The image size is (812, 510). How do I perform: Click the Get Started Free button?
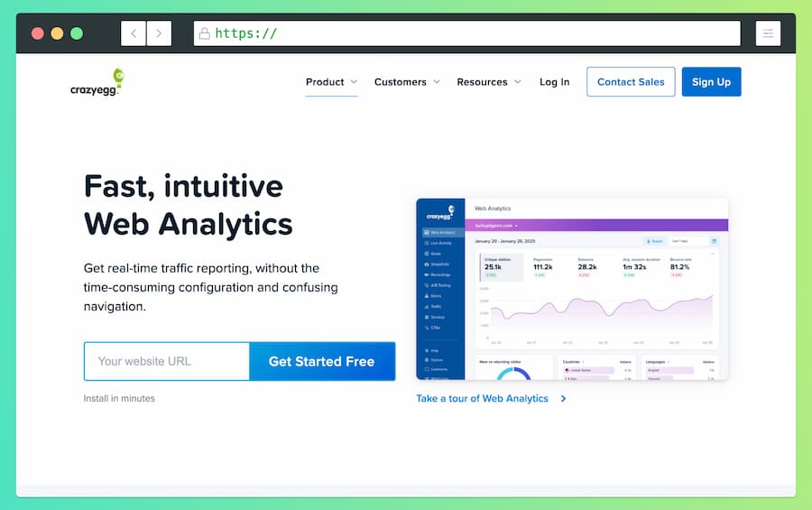(x=321, y=361)
